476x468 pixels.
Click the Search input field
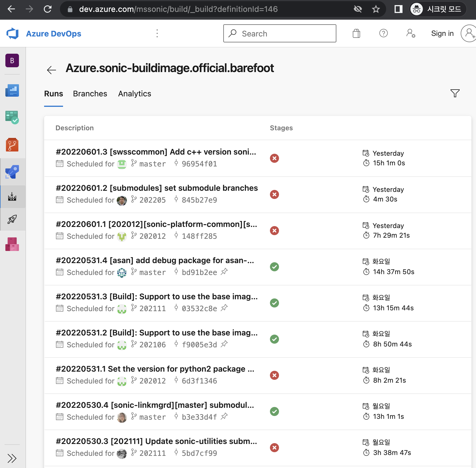click(x=280, y=33)
